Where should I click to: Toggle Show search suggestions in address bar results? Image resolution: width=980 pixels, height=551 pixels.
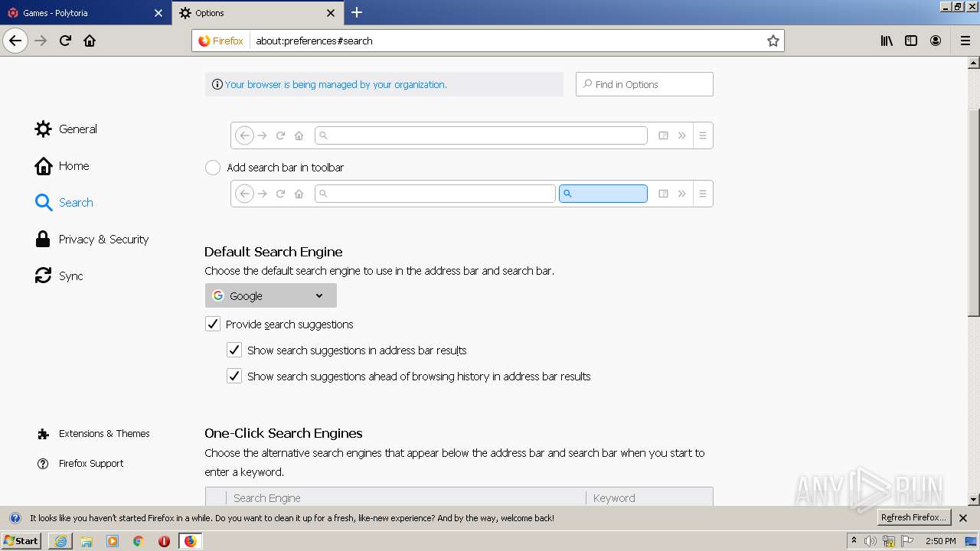point(234,350)
